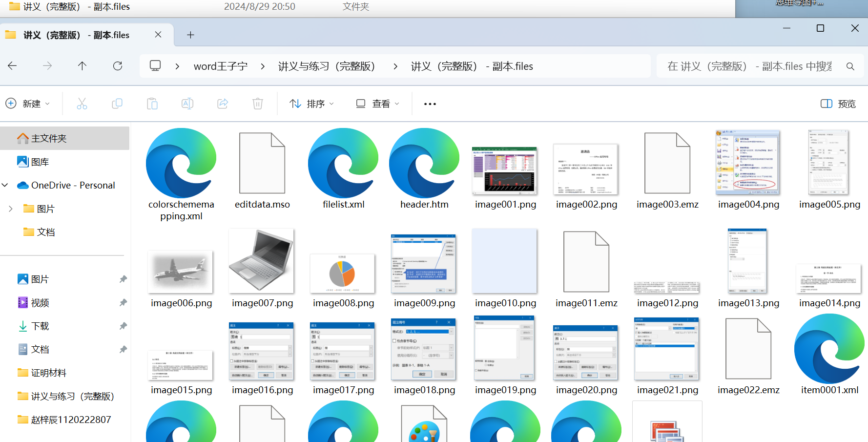Click the Paste clipboard icon
The height and width of the screenshot is (442, 868).
pos(152,104)
